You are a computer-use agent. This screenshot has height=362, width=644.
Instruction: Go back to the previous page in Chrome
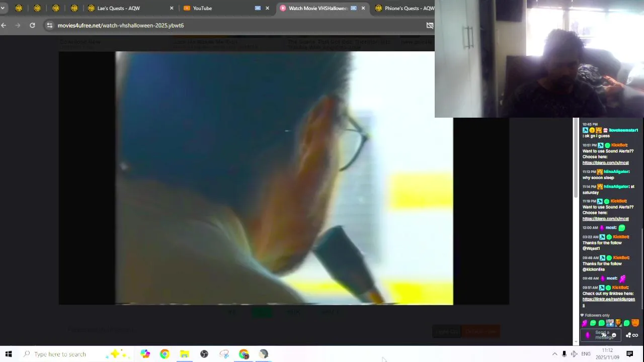(4, 25)
